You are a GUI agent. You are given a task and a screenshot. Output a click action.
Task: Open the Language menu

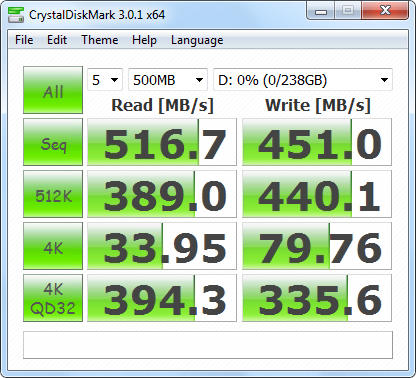point(197,40)
